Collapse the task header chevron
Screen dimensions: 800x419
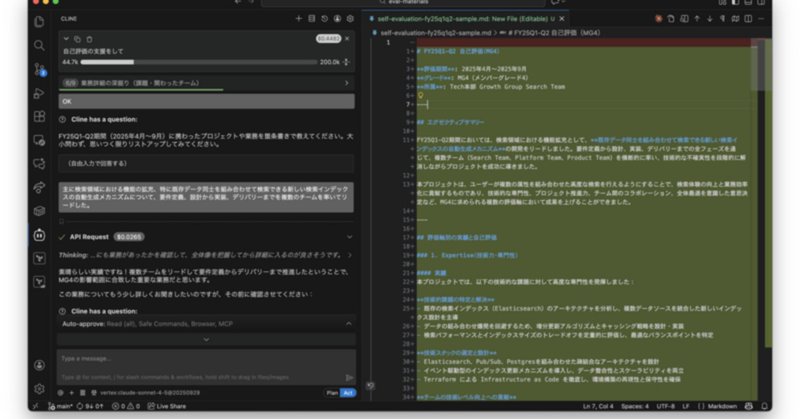tap(66, 39)
